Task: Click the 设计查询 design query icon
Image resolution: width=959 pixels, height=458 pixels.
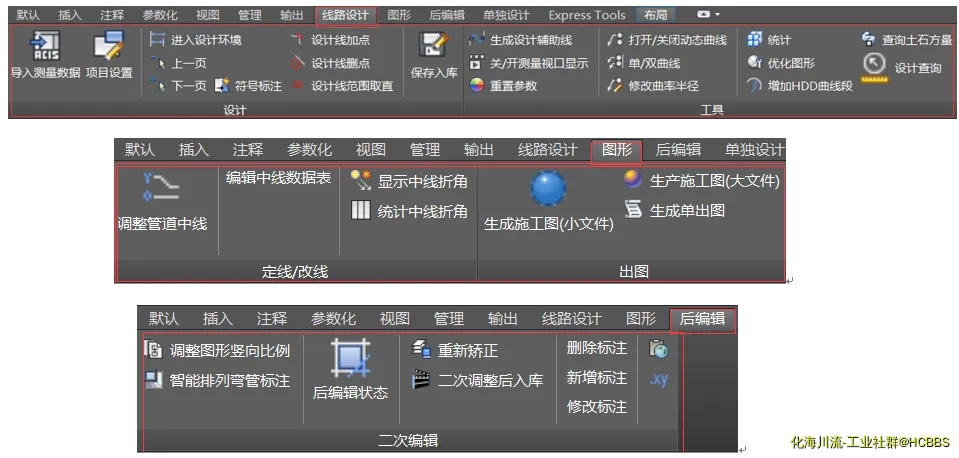Action: [875, 68]
